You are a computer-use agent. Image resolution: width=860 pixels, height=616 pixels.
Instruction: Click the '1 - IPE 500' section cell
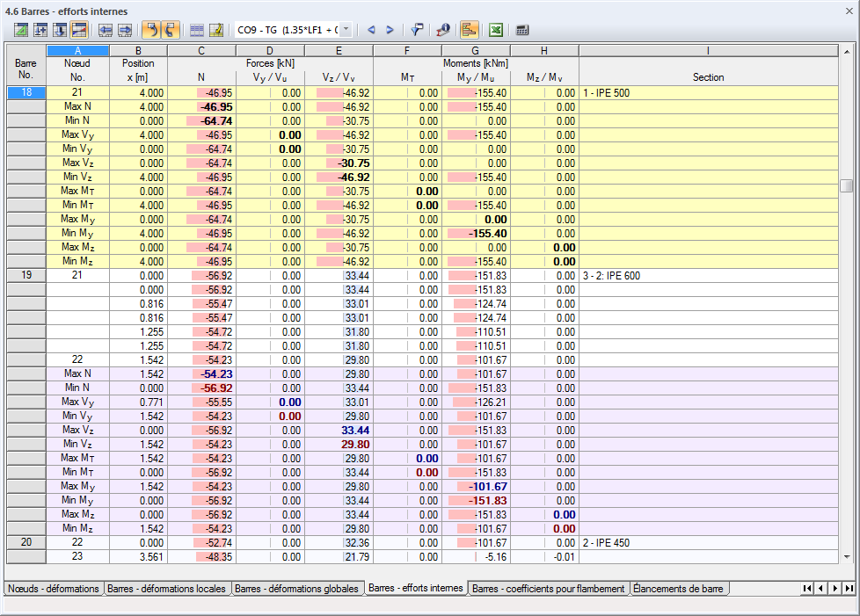tap(708, 92)
